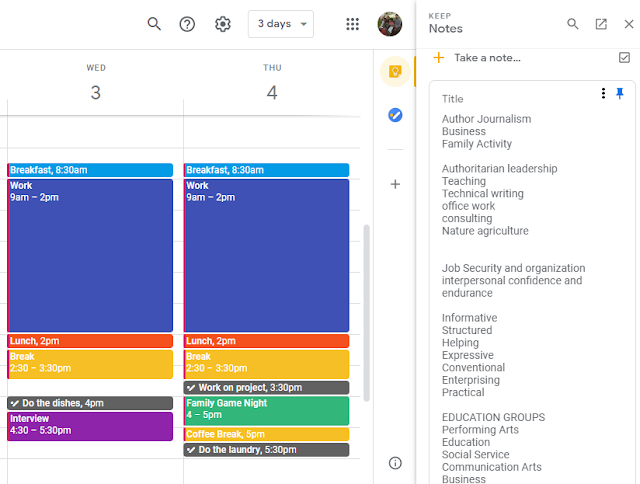Close the Keep Notes panel

629,24
